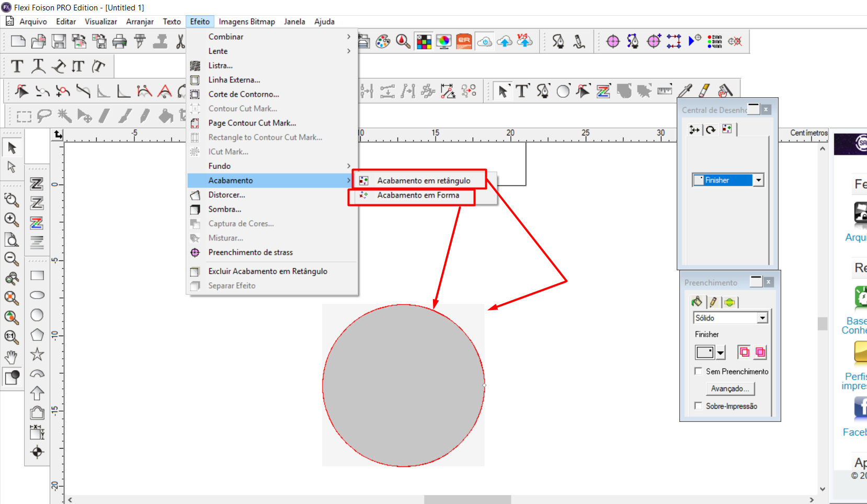
Task: Click the cloud upload arrow icon
Action: click(x=505, y=41)
